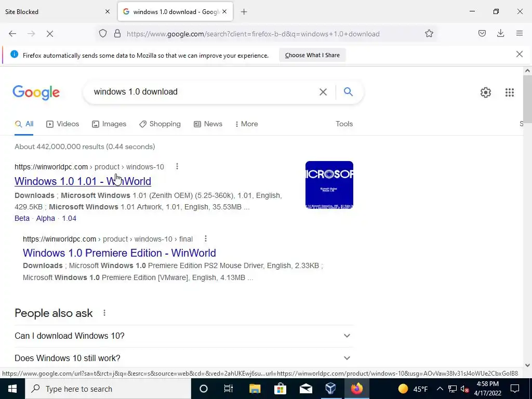Open Google settings gear icon
The image size is (532, 399).
486,92
